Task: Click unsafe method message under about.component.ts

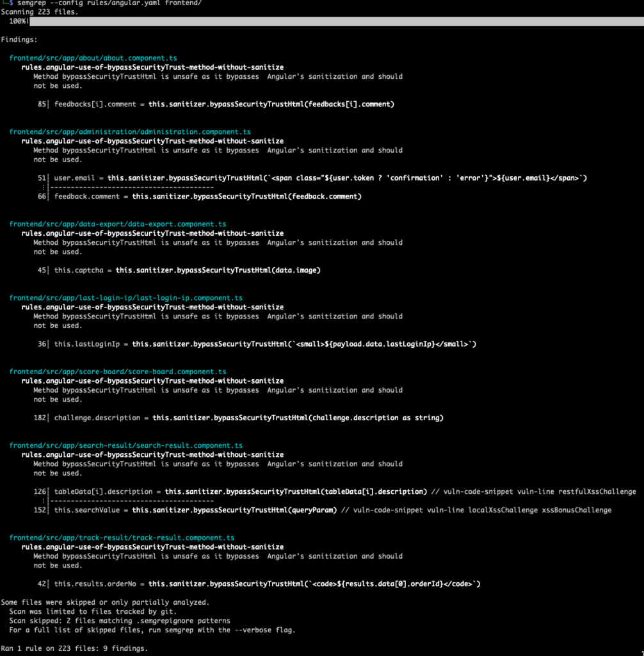Action: click(218, 81)
